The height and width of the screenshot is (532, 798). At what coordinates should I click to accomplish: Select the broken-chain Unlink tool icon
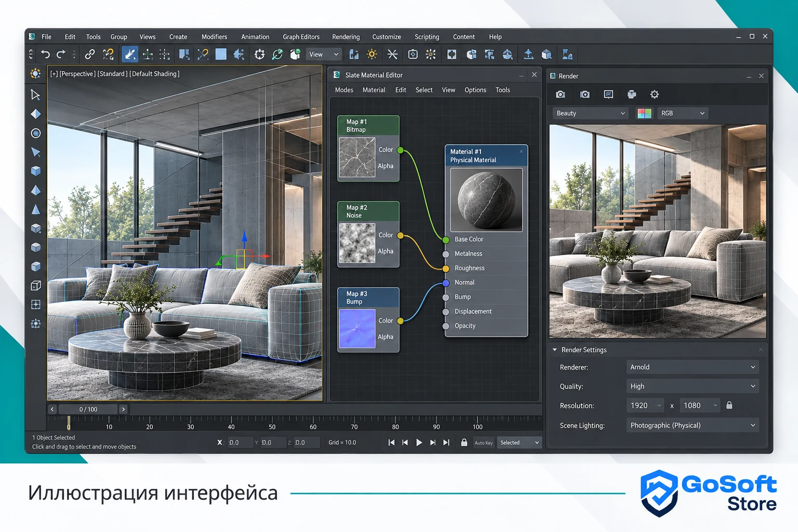108,54
